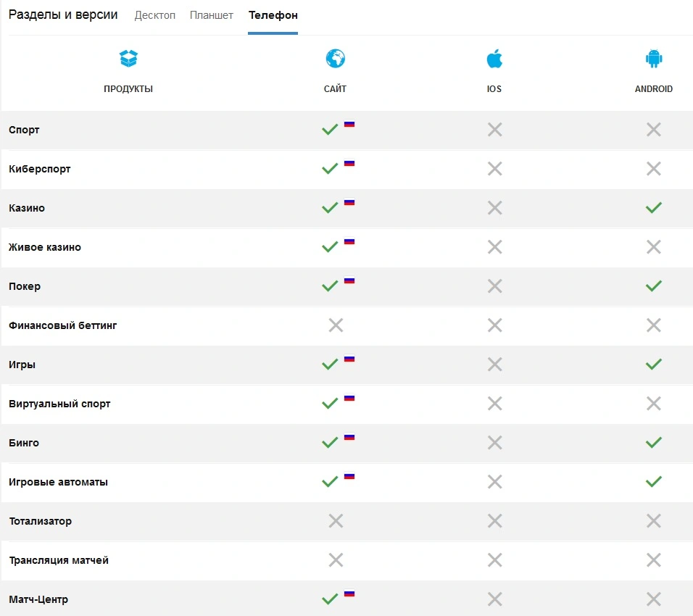This screenshot has height=616, width=693.
Task: Click the blue box ПРОДУКТЫ icon
Action: pyautogui.click(x=128, y=58)
